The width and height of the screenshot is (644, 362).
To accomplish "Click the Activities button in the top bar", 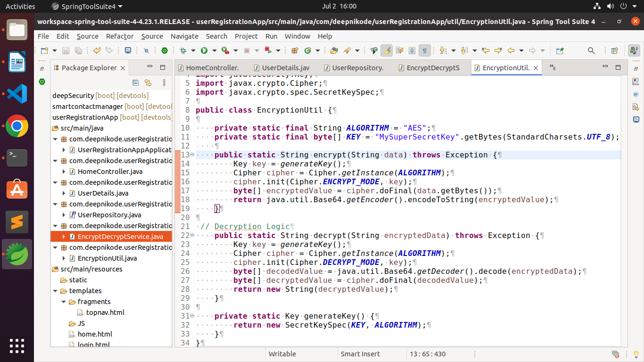I will (20, 7).
